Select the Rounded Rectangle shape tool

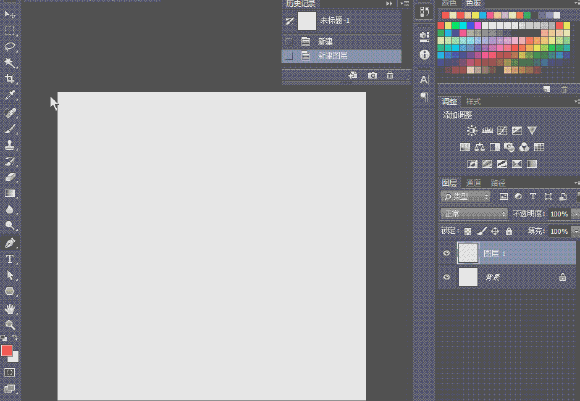tap(10, 292)
